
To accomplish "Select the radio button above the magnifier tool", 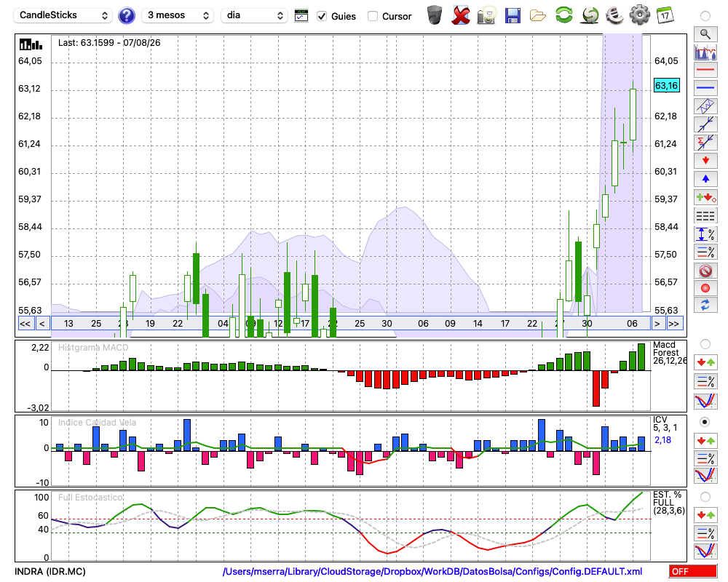I will pos(705,16).
